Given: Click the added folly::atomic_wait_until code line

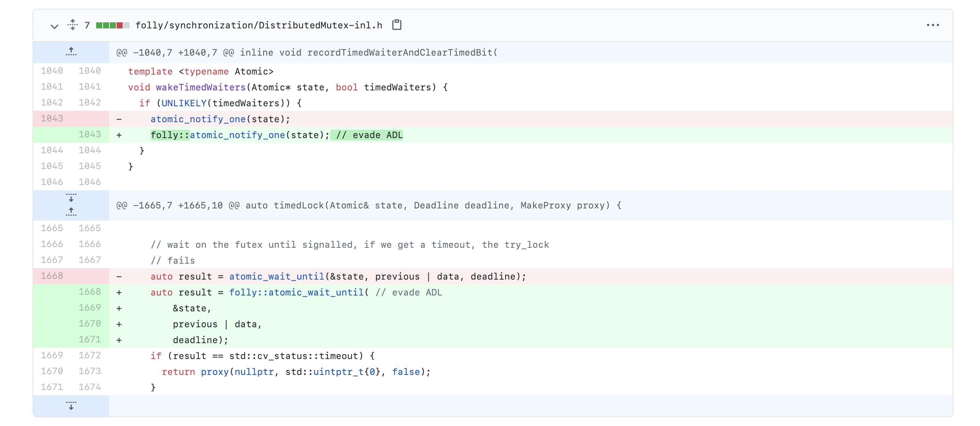Looking at the screenshot, I should pyautogui.click(x=296, y=292).
